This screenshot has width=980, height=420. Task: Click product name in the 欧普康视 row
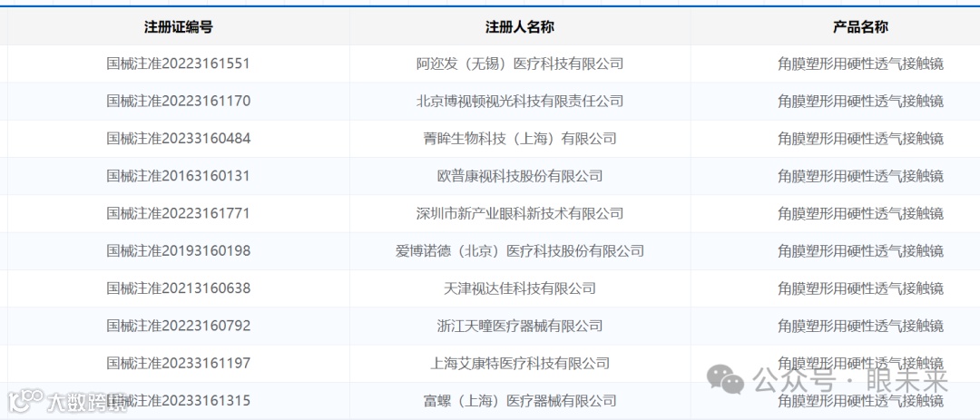tap(860, 176)
